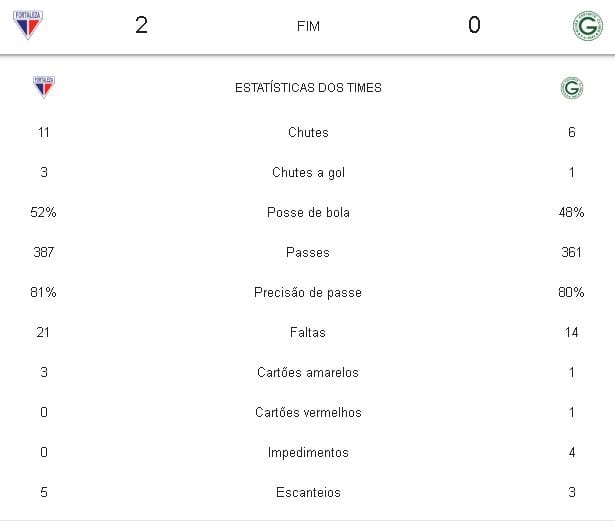
Task: Click Fortaleza's 52% possession value
Action: click(43, 212)
